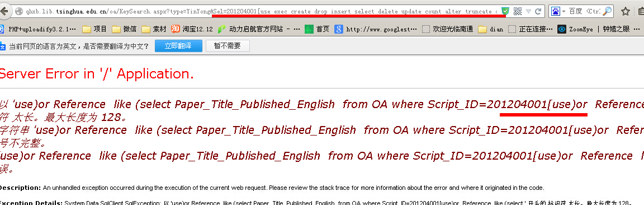Open the 动力启航官方网站 bookmark
The image size is (644, 205).
click(x=259, y=29)
